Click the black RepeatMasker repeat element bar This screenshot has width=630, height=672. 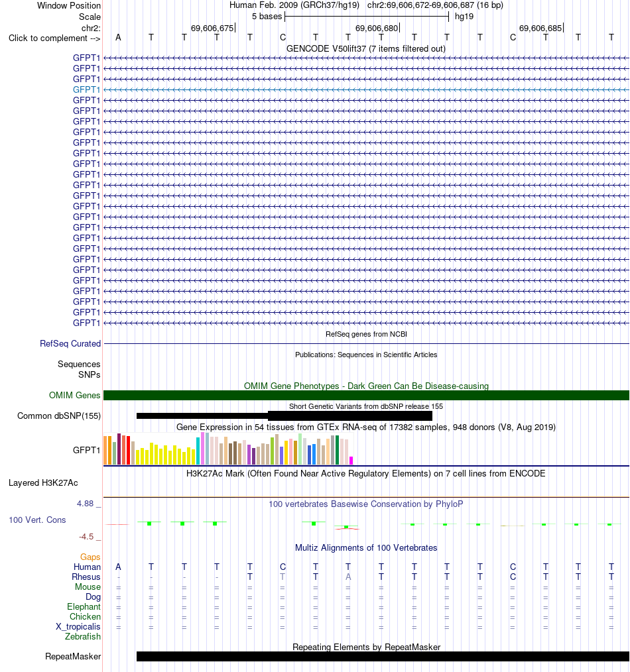383,657
